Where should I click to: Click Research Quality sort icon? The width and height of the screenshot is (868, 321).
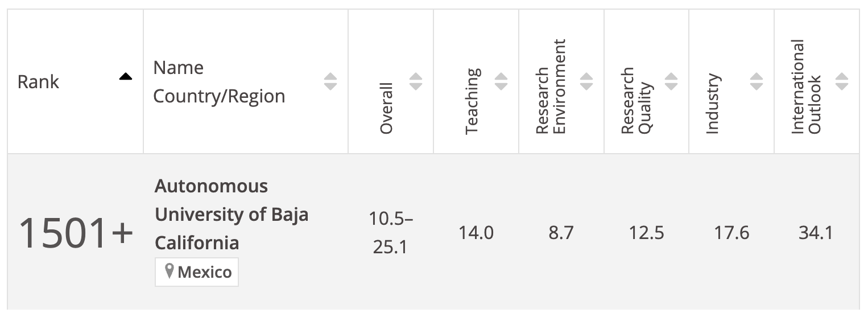coord(672,81)
